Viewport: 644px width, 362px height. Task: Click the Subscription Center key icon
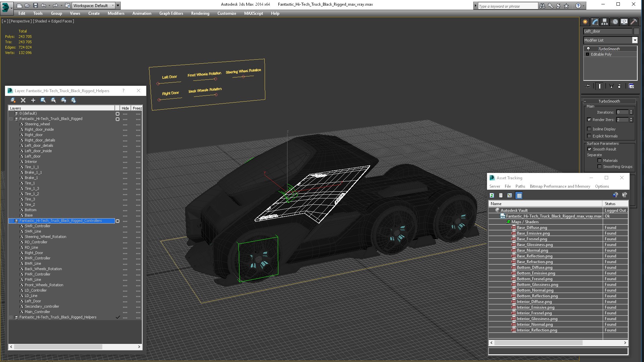[x=550, y=6]
